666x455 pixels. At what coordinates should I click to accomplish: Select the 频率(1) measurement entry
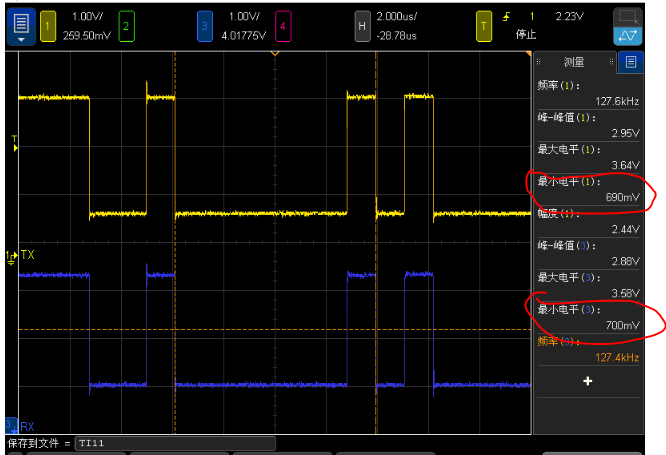pos(588,93)
